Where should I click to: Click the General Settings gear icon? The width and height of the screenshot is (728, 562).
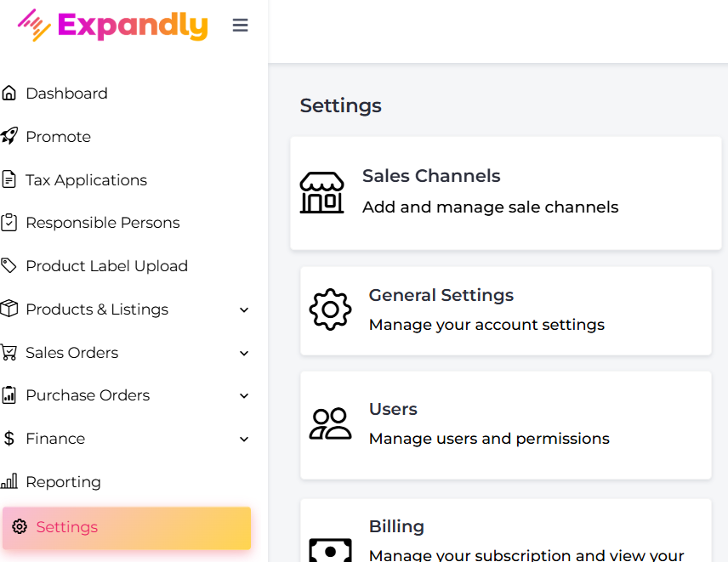pyautogui.click(x=330, y=309)
